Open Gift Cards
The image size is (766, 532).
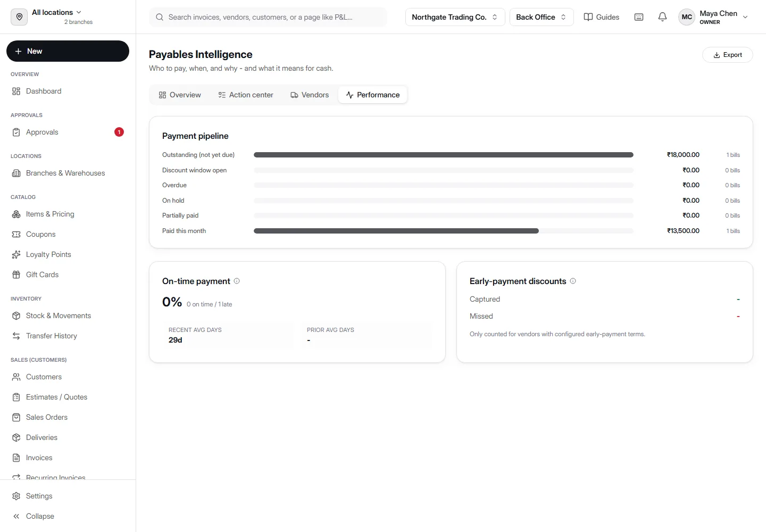tap(68, 275)
